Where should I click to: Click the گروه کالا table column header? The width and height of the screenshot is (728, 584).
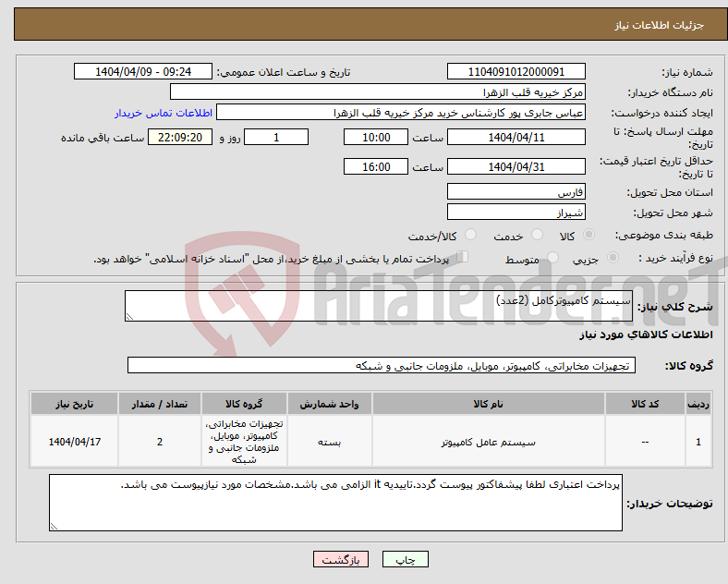point(244,404)
